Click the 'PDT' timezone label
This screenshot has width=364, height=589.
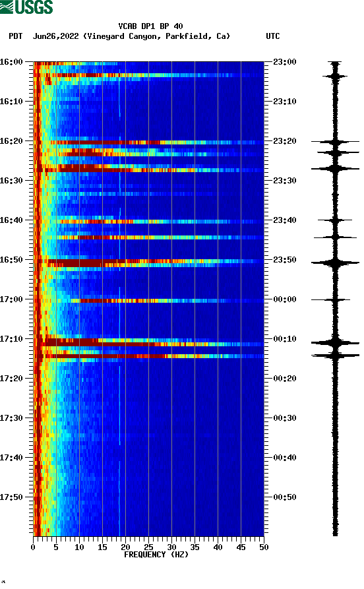(x=16, y=36)
